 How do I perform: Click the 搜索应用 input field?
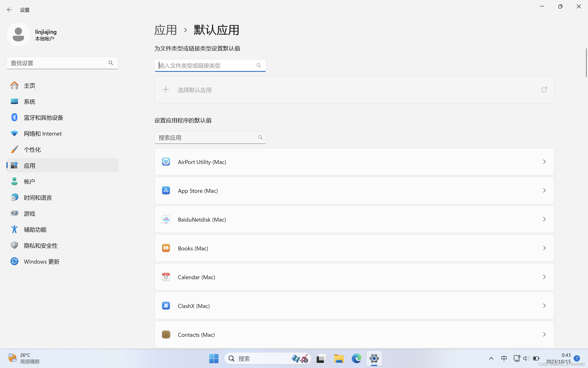206,138
